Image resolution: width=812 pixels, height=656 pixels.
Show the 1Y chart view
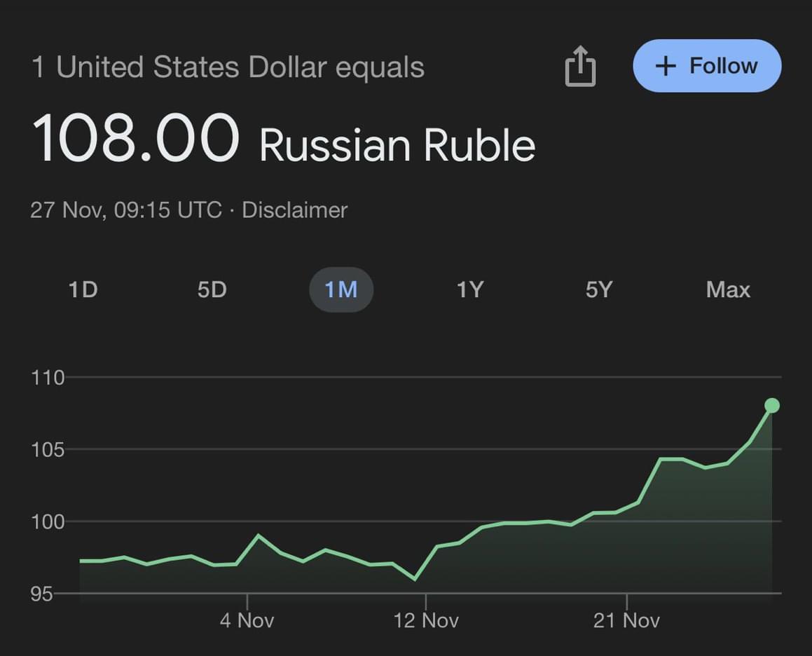point(470,289)
